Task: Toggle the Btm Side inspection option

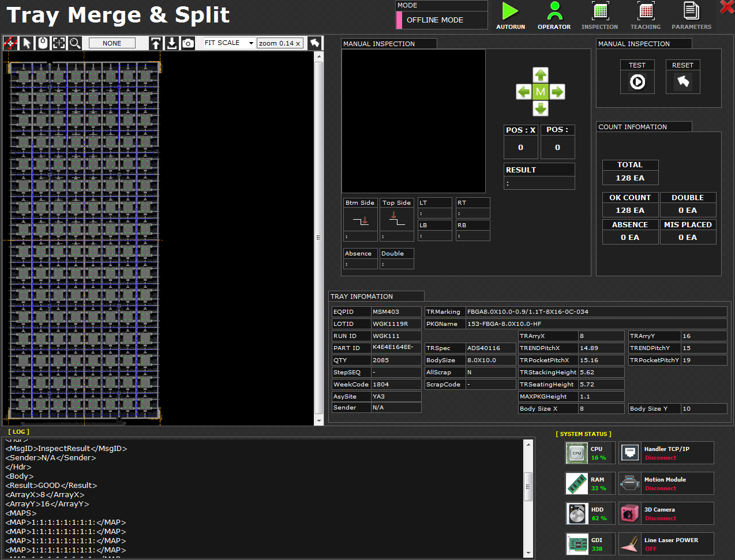Action: pyautogui.click(x=361, y=220)
